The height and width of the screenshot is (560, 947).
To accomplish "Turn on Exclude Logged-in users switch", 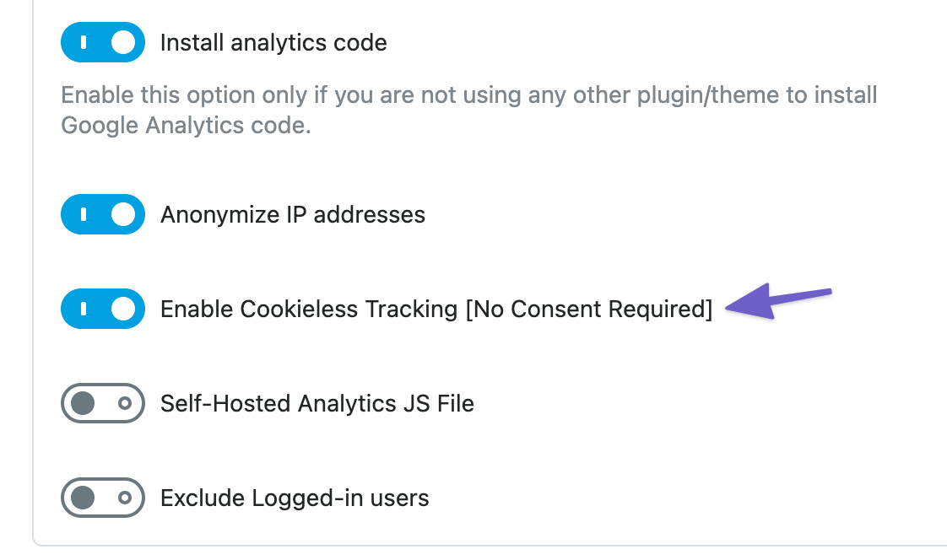I will coord(103,498).
